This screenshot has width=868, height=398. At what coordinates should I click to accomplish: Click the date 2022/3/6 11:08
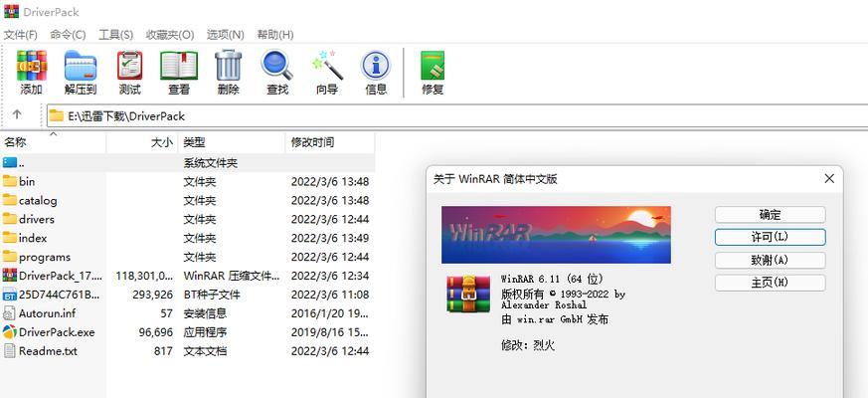coord(330,295)
